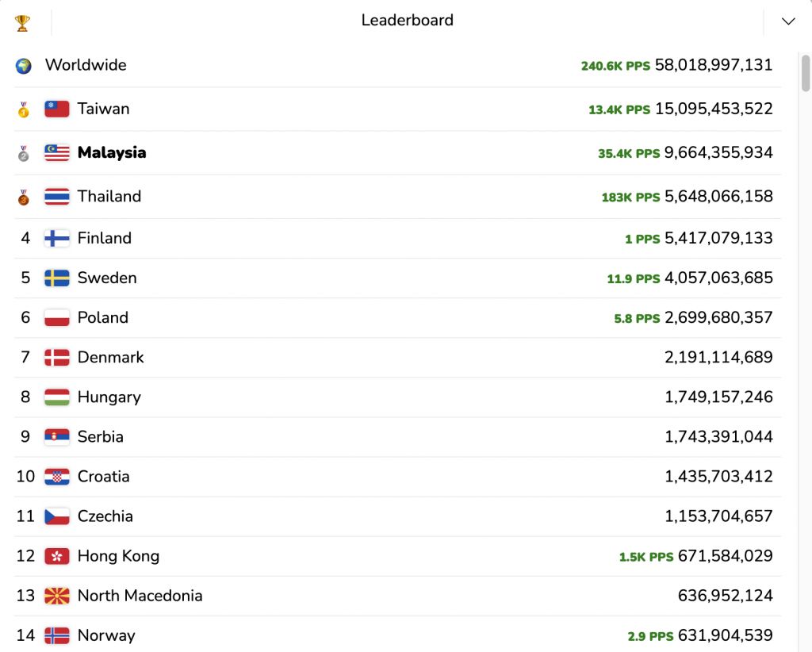Click the gold medal icon beside Taiwan
Image resolution: width=812 pixels, height=652 pixels.
click(23, 109)
